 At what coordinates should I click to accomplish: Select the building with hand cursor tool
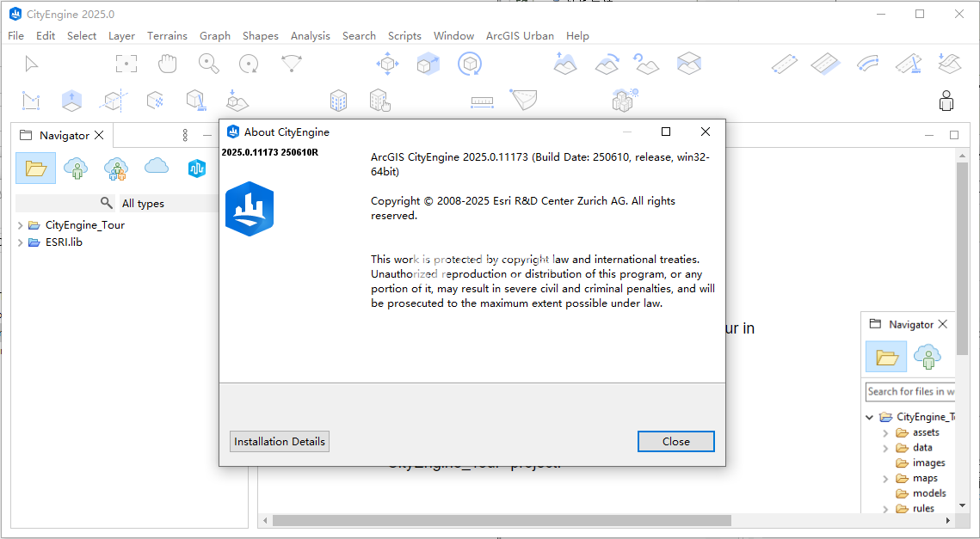380,101
